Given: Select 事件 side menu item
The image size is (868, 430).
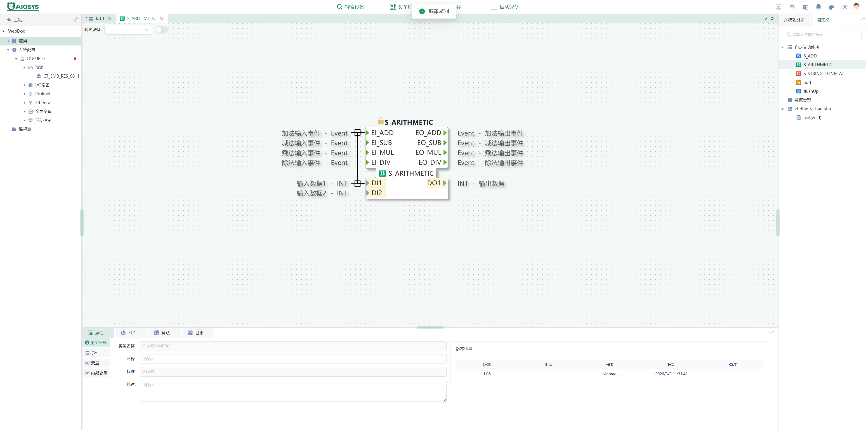Looking at the screenshot, I should tap(96, 353).
